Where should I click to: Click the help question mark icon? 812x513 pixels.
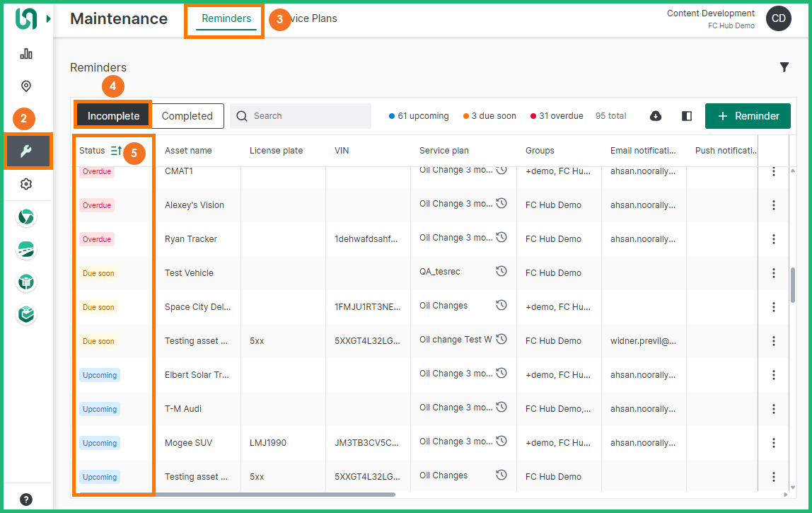(26, 500)
